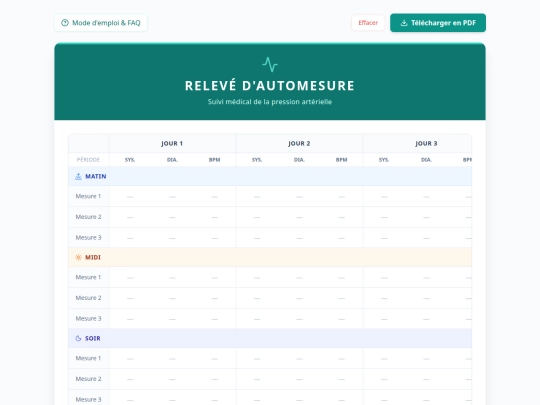Click Mesure 3 row label under MATIN
Image resolution: width=540 pixels, height=405 pixels.
(x=88, y=238)
